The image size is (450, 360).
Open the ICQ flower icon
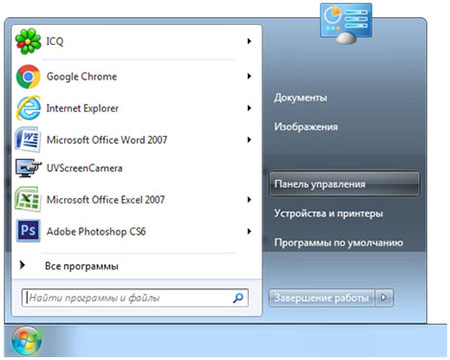coord(28,41)
